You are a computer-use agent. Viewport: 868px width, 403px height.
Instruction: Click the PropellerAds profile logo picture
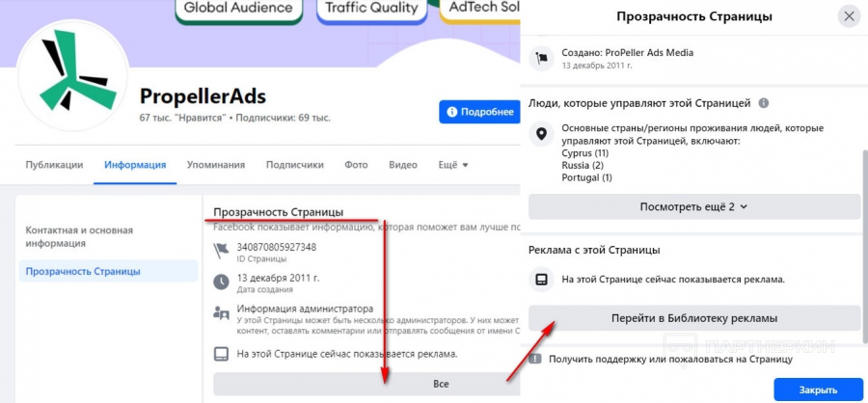(x=73, y=76)
